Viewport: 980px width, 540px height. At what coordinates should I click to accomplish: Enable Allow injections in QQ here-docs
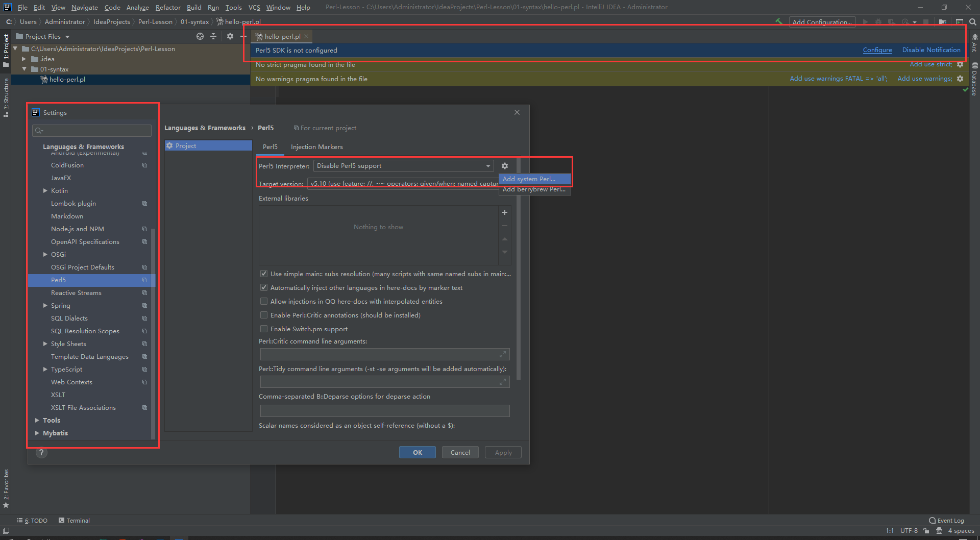coord(264,301)
